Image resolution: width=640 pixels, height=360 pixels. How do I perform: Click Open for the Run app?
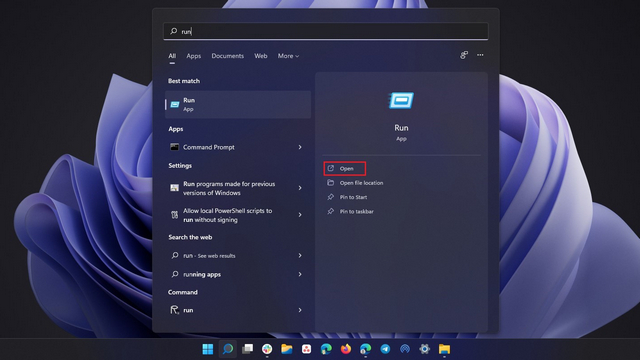[344, 169]
